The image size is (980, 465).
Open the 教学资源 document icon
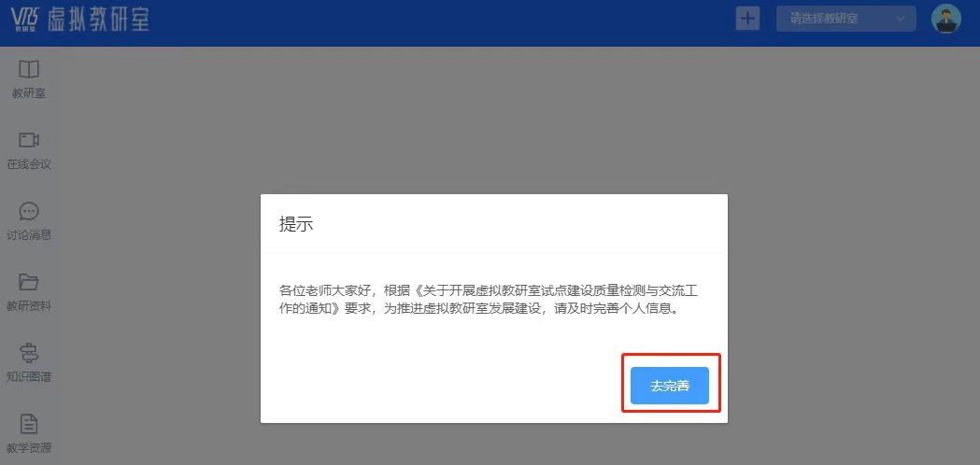pos(29,424)
